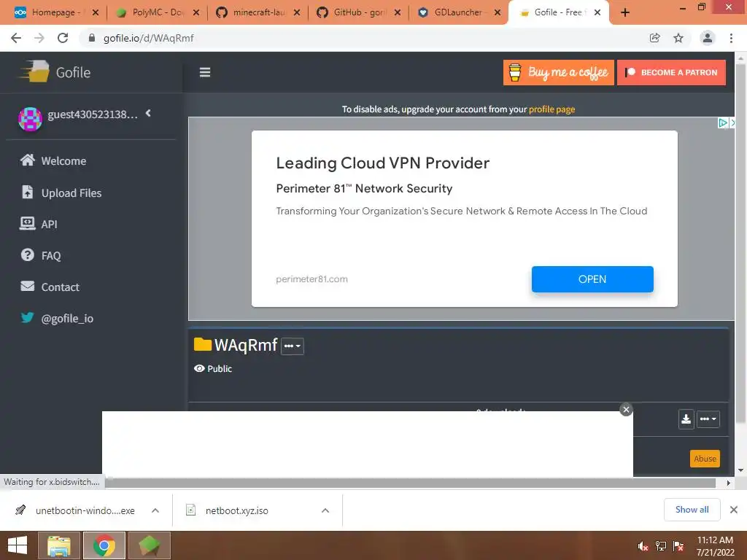Select the Contact menu entry
Screen dimensions: 747x560
tap(60, 287)
